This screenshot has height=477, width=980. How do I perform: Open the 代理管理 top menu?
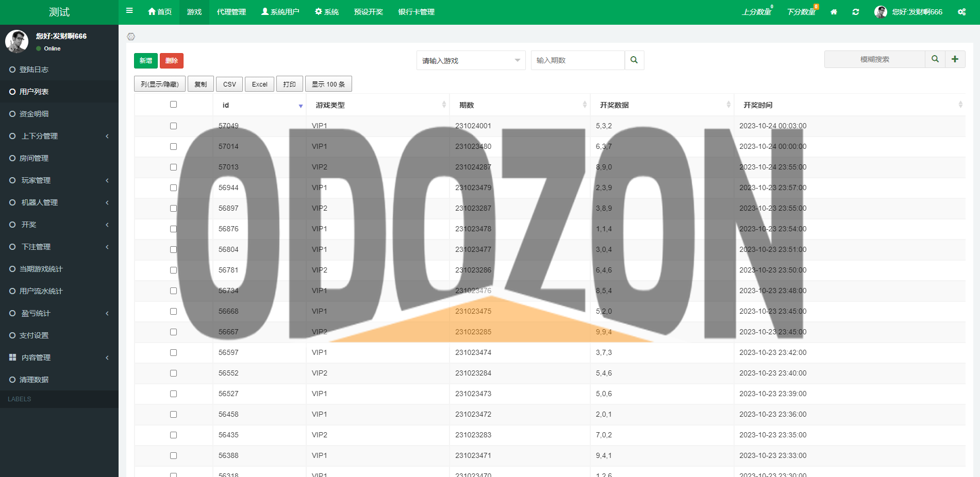[231, 12]
